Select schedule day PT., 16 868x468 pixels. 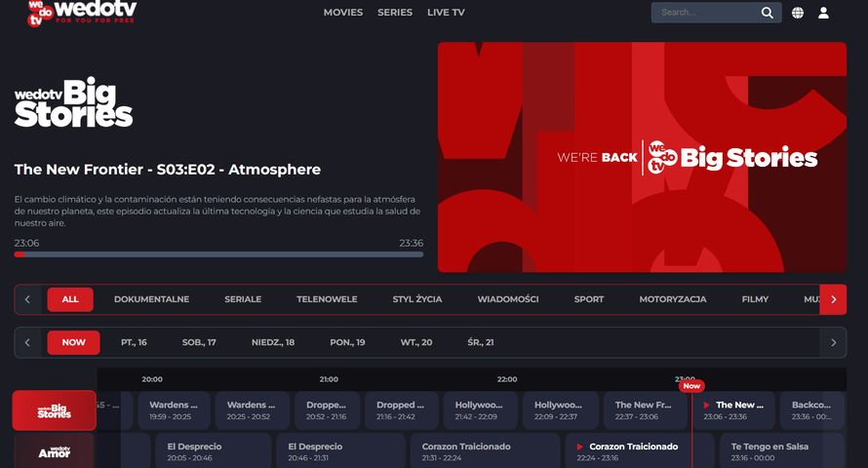134,342
